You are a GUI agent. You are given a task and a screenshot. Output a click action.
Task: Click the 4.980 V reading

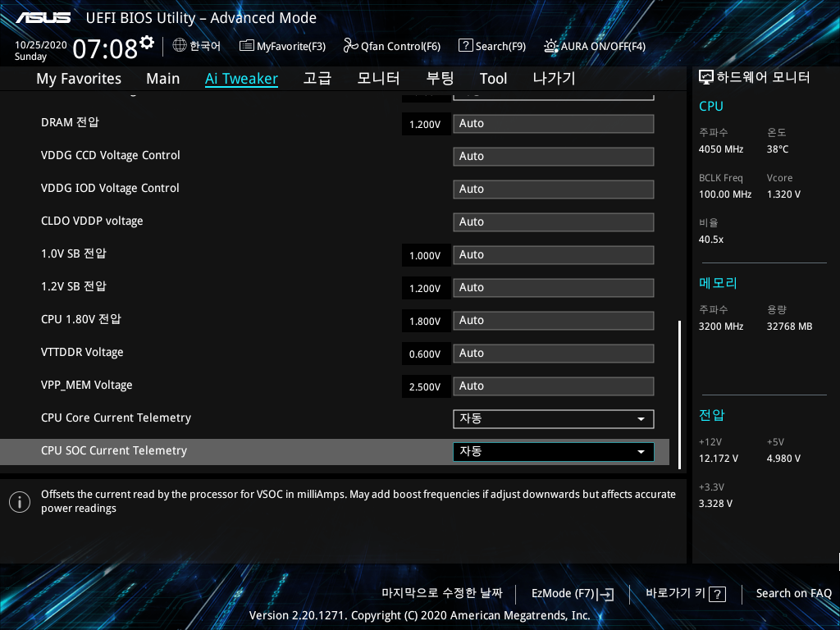pyautogui.click(x=783, y=459)
